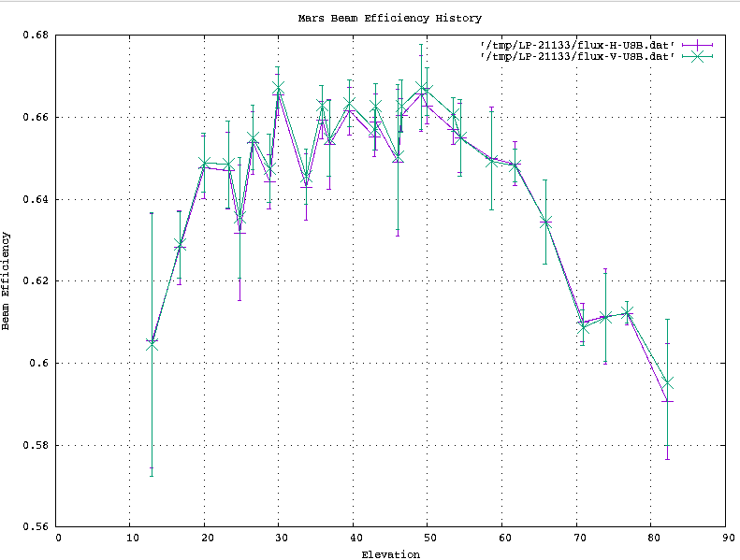
Task: Click the 'Elevation' x-axis label
Action: [391, 554]
